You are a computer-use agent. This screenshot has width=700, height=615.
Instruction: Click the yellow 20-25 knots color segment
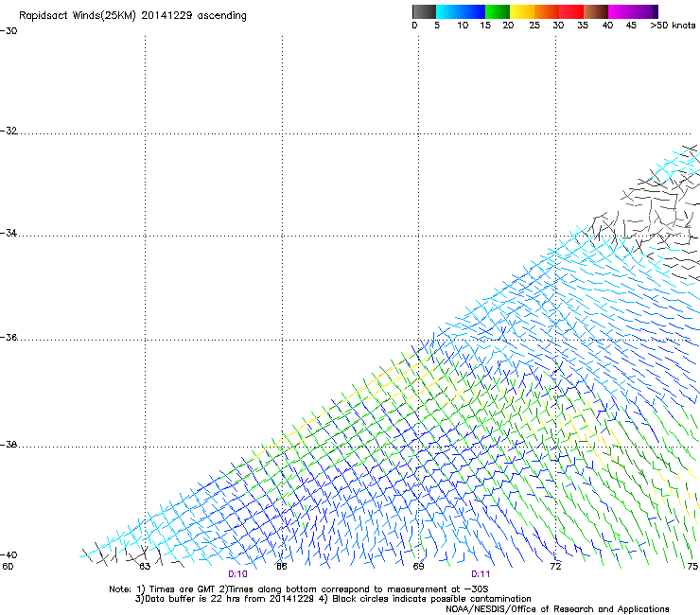coord(522,11)
